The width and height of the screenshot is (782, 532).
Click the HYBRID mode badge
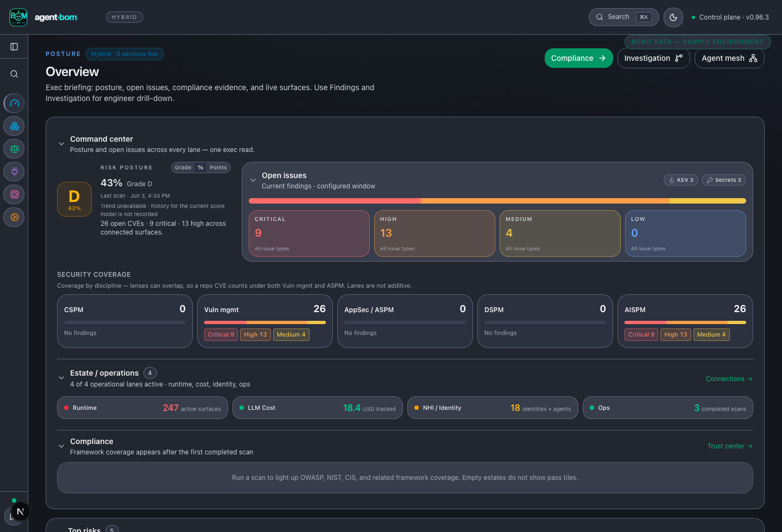pos(124,17)
